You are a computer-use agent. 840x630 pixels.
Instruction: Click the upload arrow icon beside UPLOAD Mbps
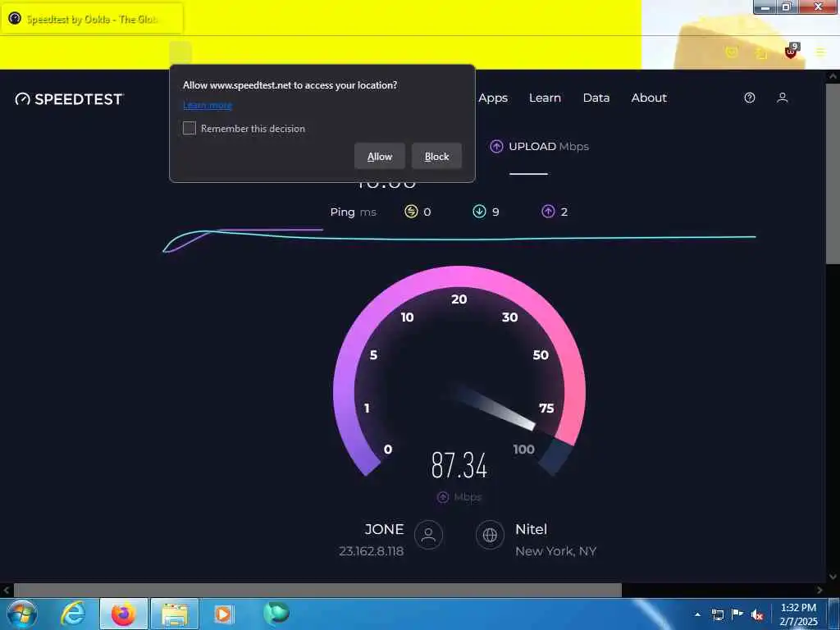click(x=496, y=146)
